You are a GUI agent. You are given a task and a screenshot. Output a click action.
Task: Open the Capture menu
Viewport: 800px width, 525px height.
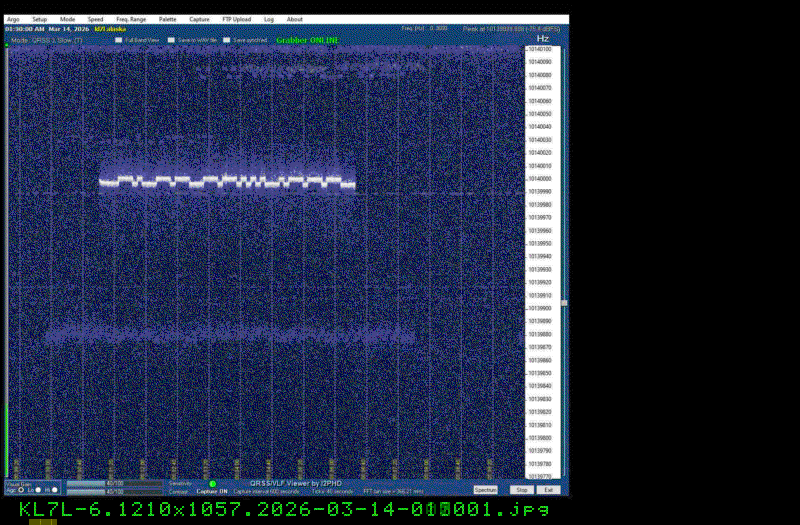200,19
